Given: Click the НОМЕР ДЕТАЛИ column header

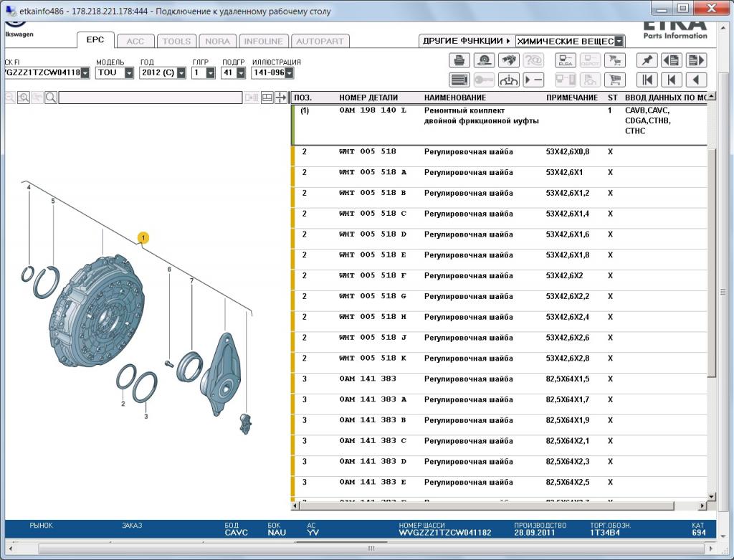Looking at the screenshot, I should pos(368,98).
